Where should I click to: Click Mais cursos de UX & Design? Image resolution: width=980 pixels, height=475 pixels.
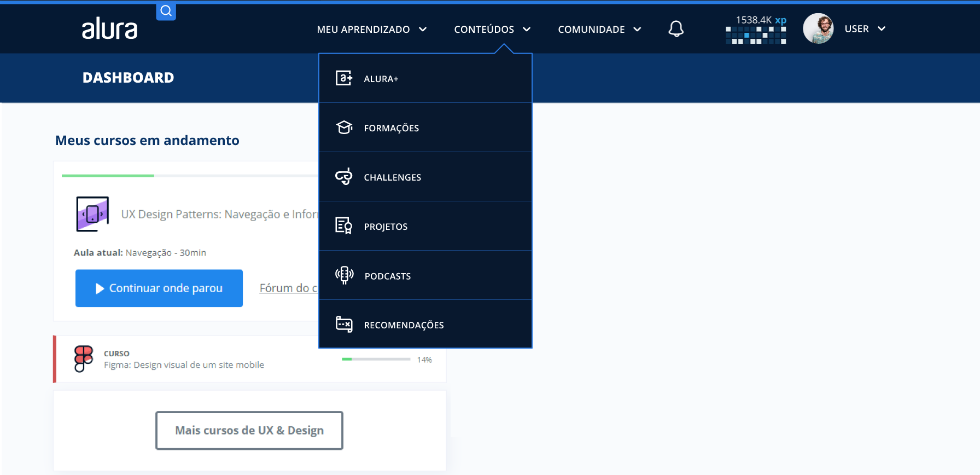[249, 430]
